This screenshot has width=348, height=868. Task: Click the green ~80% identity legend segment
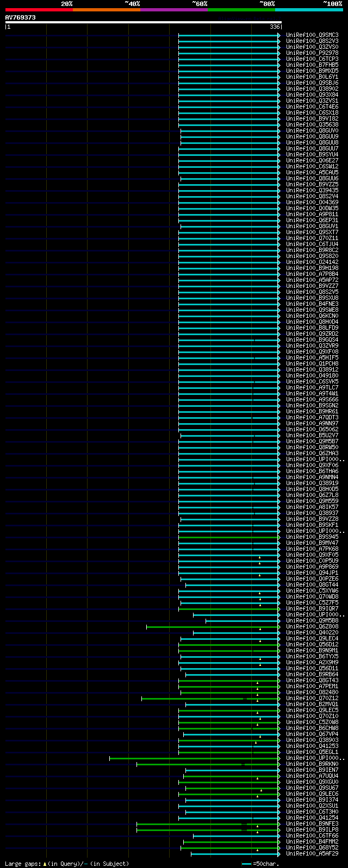pos(241,10)
